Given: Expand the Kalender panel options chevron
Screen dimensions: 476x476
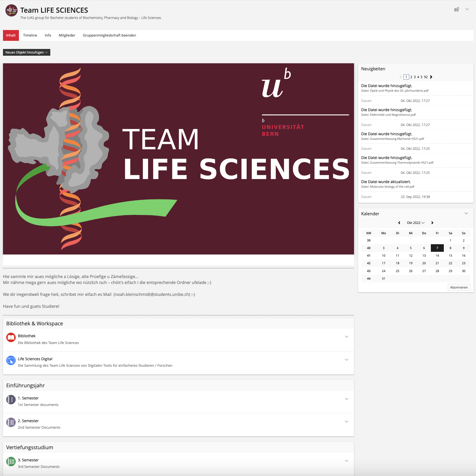Looking at the screenshot, I should (466, 213).
